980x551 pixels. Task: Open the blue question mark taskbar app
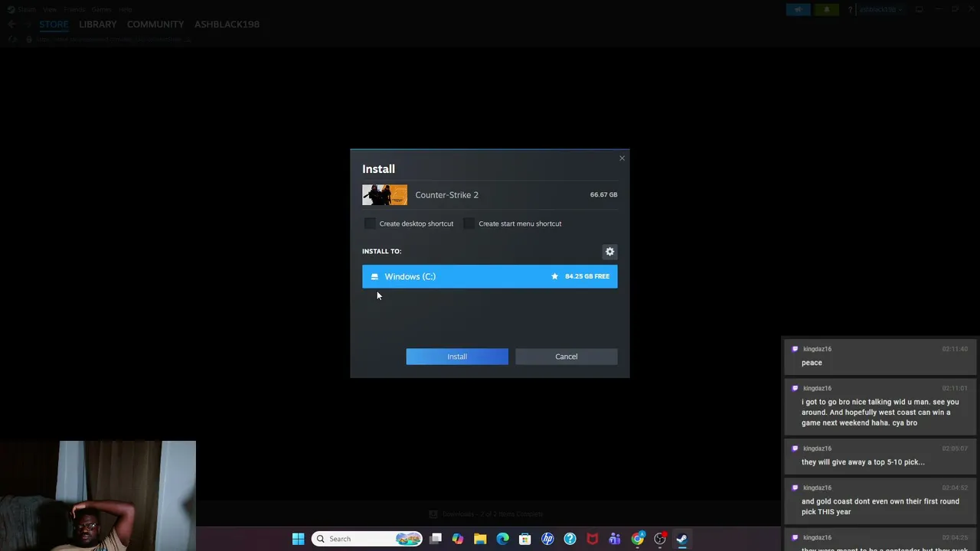pyautogui.click(x=570, y=539)
